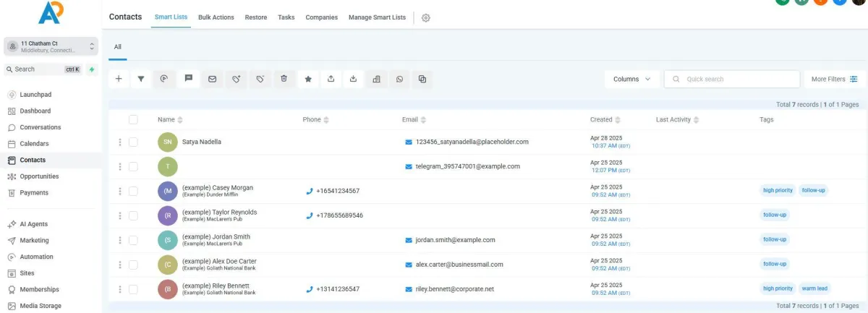Click the add tag icon with plus
868x313 pixels.
tap(236, 80)
